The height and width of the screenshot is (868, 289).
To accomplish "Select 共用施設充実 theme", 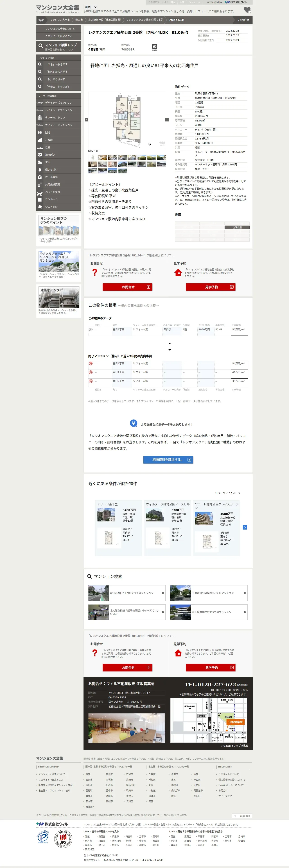I will click(x=59, y=185).
